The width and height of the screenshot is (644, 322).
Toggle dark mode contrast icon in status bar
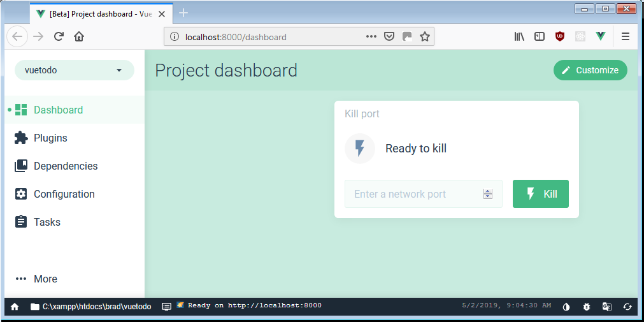pyautogui.click(x=566, y=306)
